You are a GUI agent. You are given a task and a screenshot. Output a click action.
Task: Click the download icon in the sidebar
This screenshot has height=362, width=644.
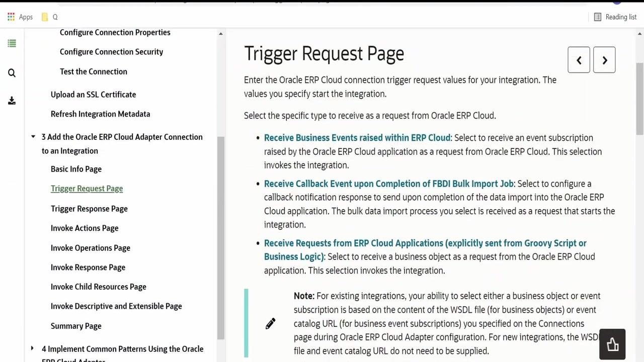[12, 101]
